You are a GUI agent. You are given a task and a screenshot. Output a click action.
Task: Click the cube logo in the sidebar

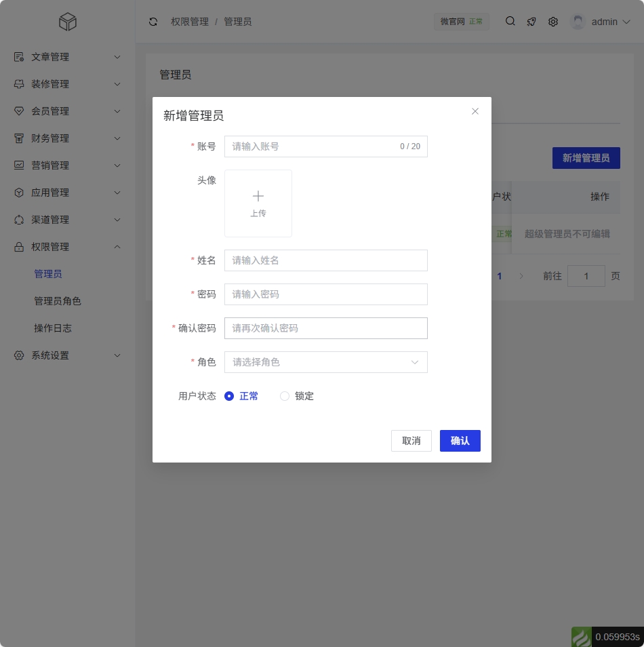(68, 22)
